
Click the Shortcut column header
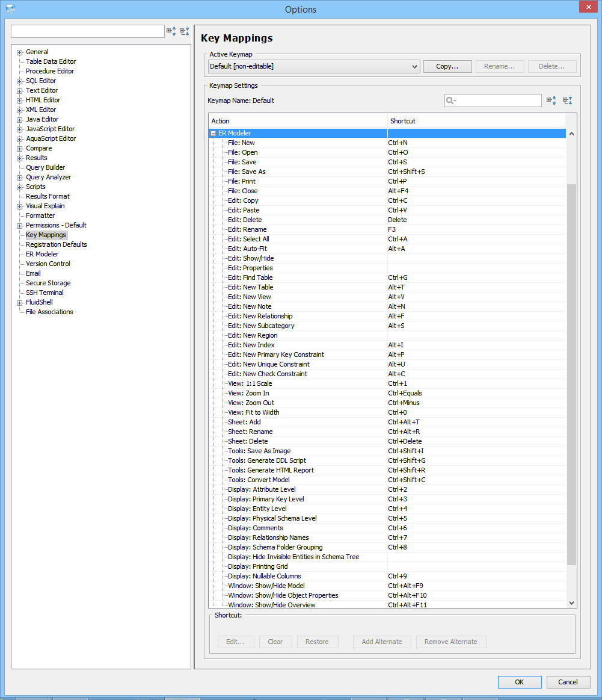tap(476, 121)
